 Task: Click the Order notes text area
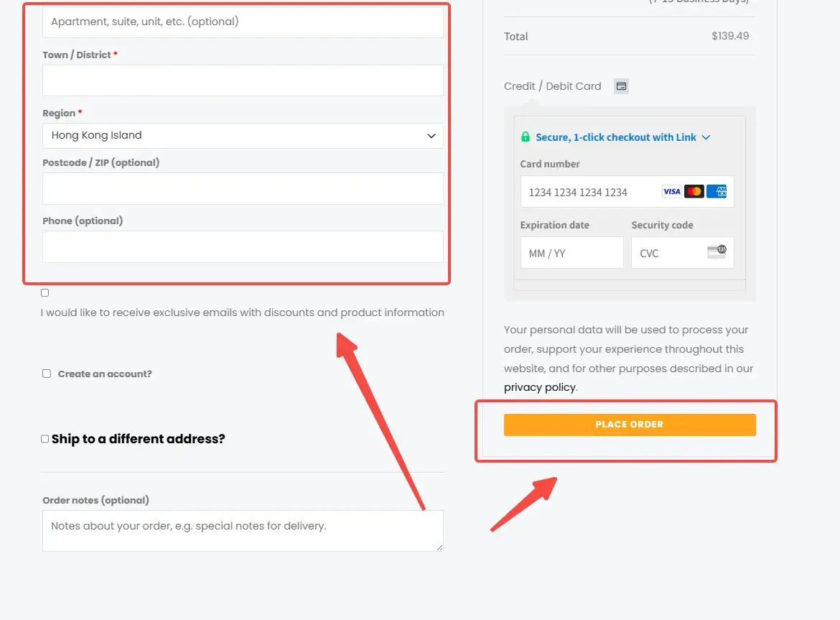(243, 530)
